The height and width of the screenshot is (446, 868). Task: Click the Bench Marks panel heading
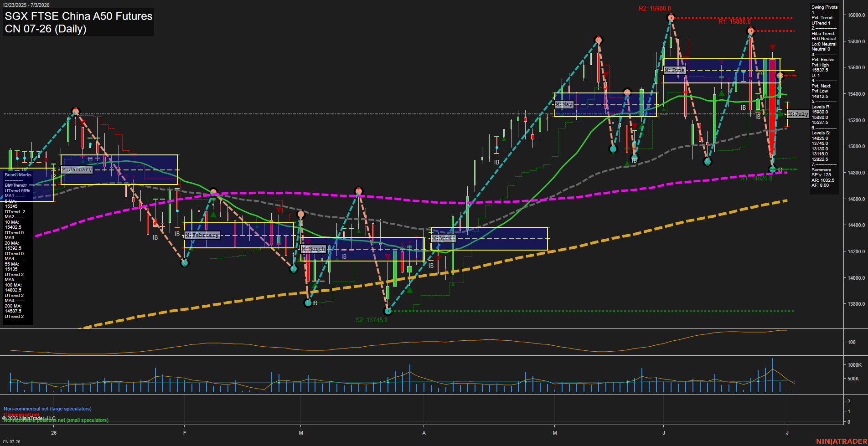[x=18, y=175]
